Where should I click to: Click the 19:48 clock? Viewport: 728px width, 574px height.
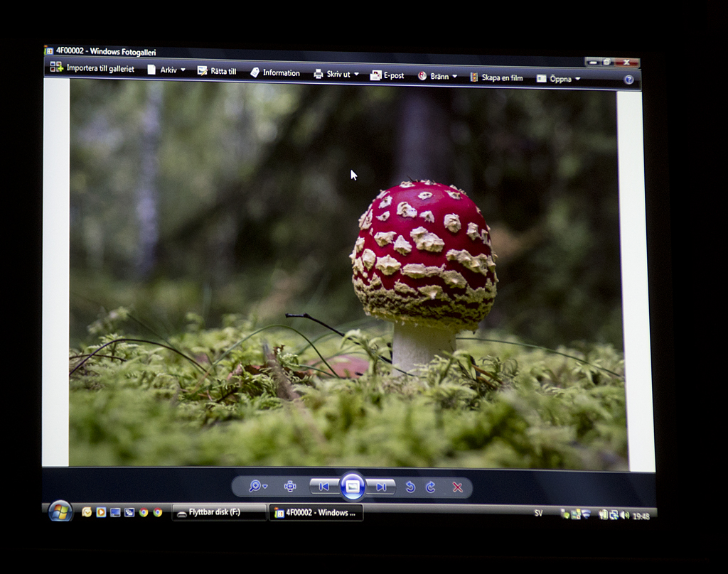641,516
